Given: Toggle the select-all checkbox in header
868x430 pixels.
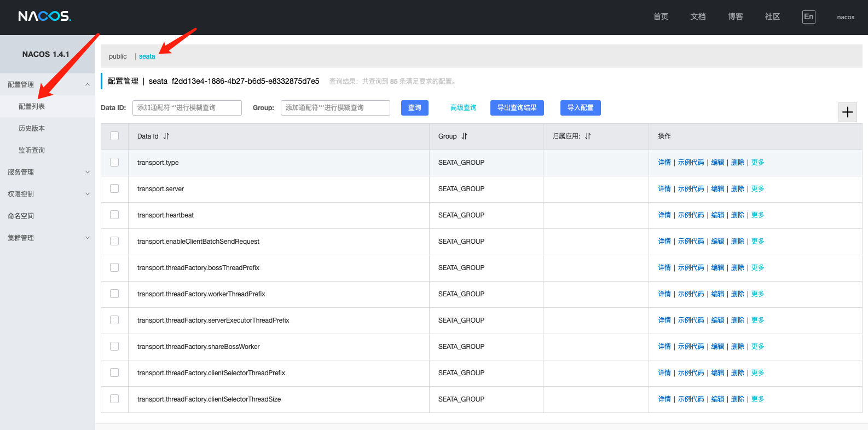Looking at the screenshot, I should (x=114, y=136).
